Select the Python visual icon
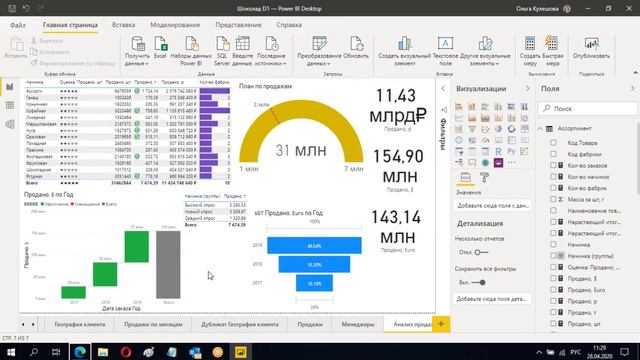This screenshot has width=640, height=360. (x=511, y=151)
